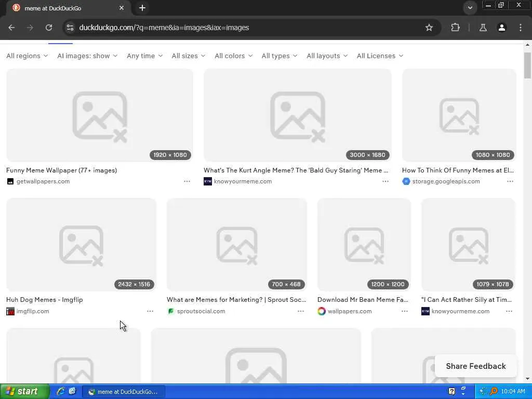This screenshot has width=532, height=399.
Task: Click the sproutsocial.com favicon
Action: point(170,311)
